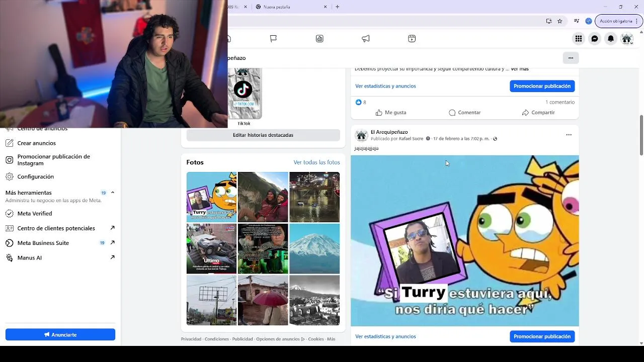Click the page three-dots options button
Viewport: 644px width, 362px height.
click(571, 58)
